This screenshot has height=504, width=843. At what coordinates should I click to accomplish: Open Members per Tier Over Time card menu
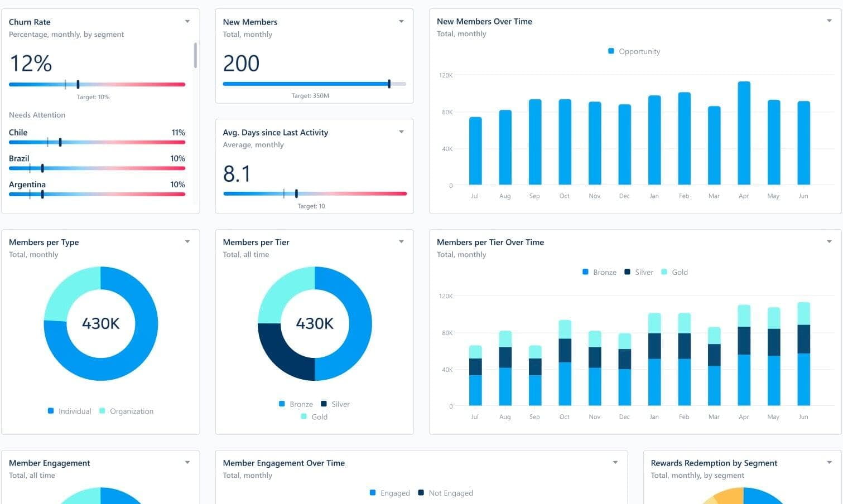[829, 242]
